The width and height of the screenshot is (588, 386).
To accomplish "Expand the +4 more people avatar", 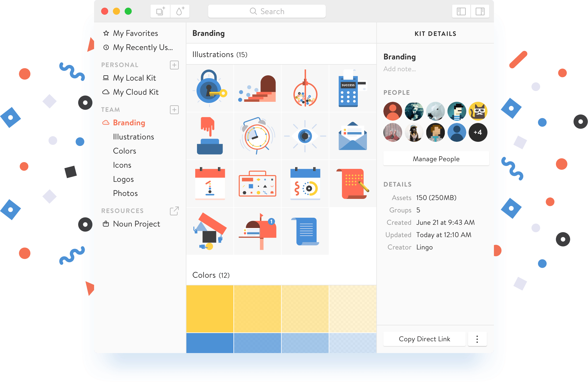I will [478, 132].
